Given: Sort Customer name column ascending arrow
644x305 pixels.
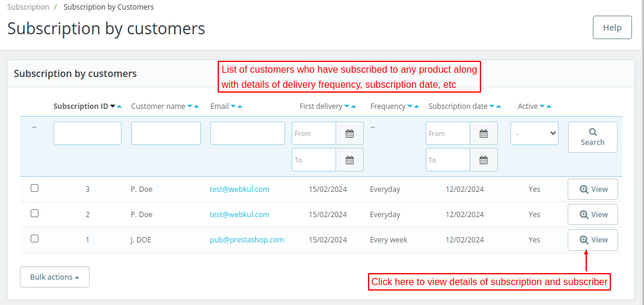Looking at the screenshot, I should 197,106.
